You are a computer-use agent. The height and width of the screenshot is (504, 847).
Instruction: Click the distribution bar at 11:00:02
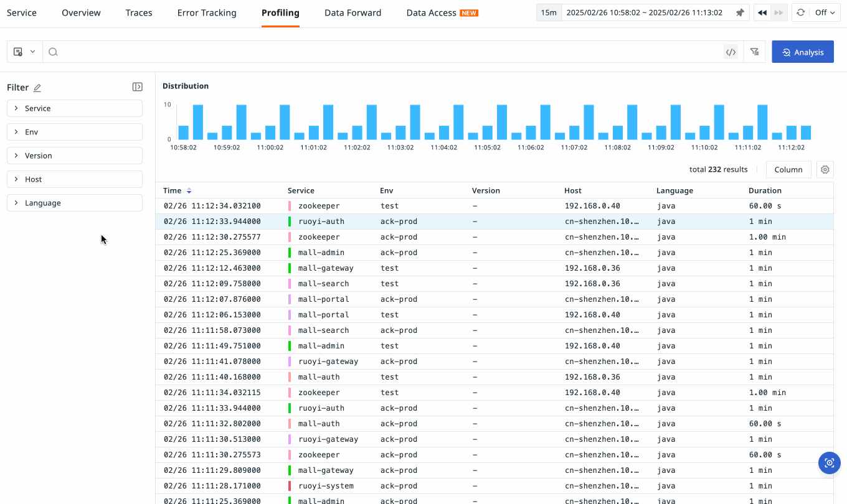[270, 133]
